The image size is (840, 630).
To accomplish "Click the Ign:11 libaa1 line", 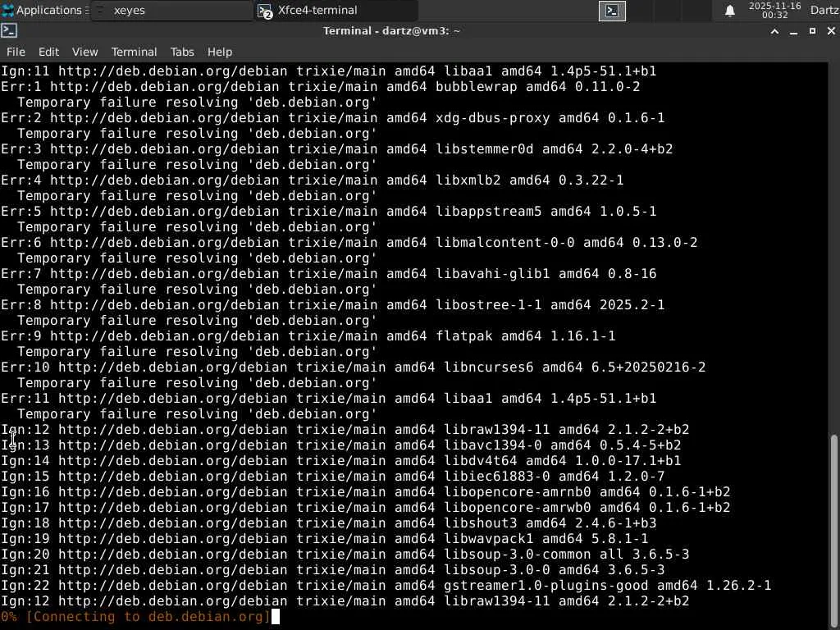I will [x=328, y=71].
